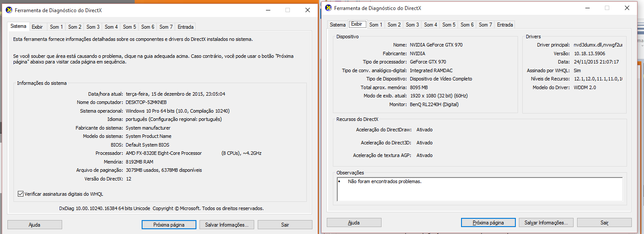Viewport: 644px width, 234px height.
Task: Open Exibir tab in left window
Action: pyautogui.click(x=37, y=27)
